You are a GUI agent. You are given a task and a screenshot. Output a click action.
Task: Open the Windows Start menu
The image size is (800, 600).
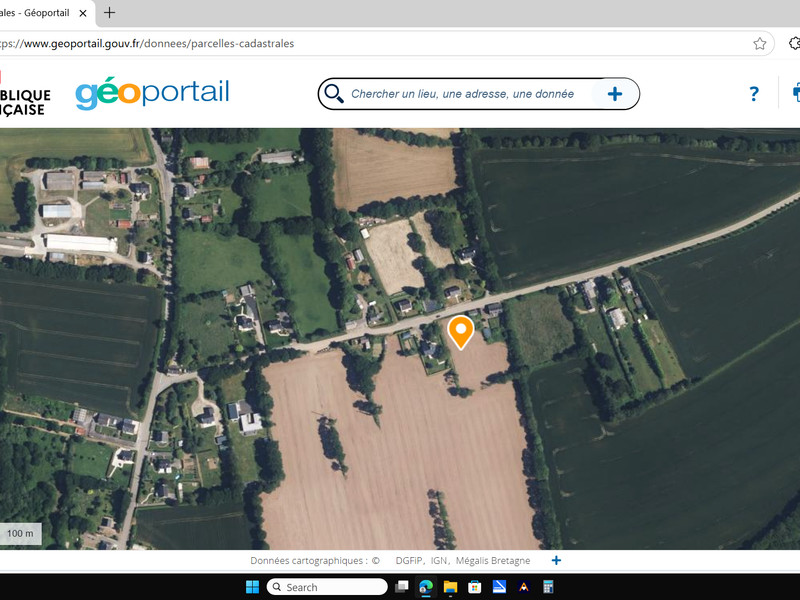point(253,587)
